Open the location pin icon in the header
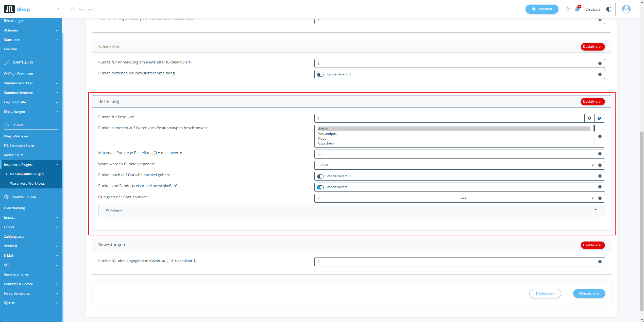 [568, 9]
